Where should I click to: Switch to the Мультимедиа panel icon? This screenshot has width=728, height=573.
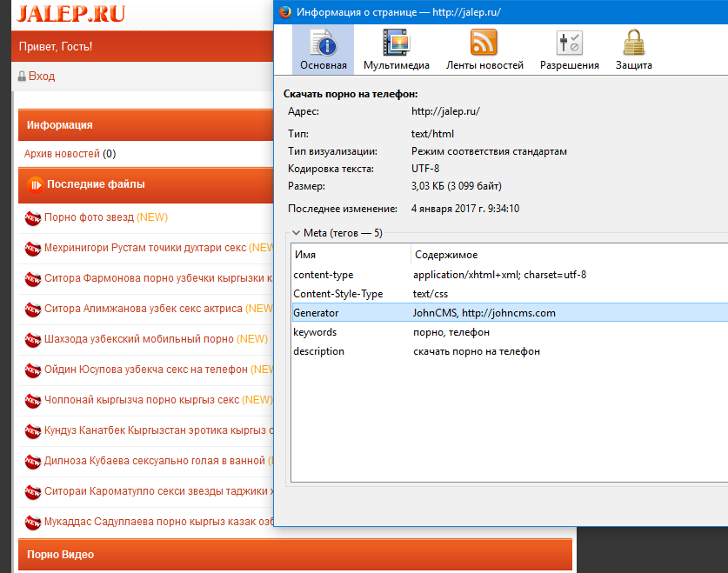click(396, 43)
